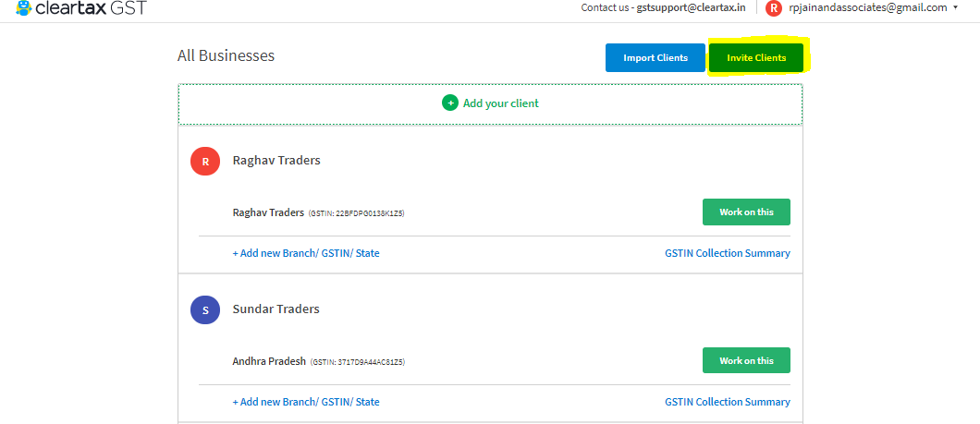
Task: Click the gstsupport@cleartax.in contact email
Action: pos(691,7)
